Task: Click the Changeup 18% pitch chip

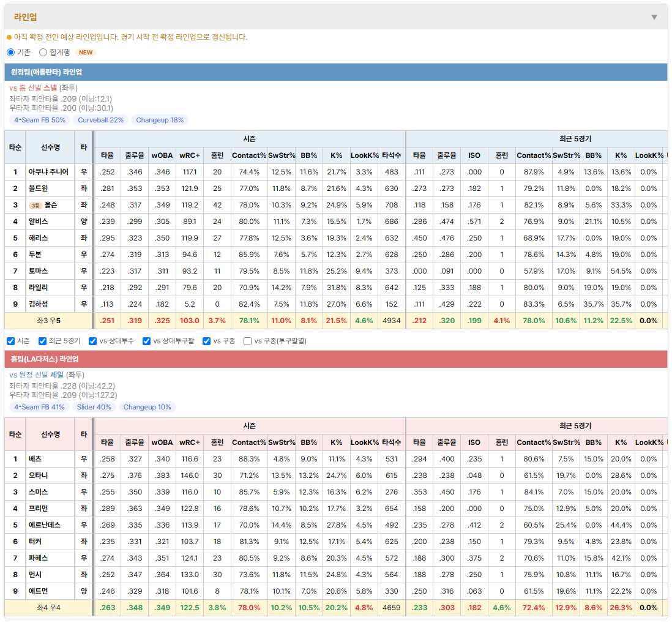Action: tap(160, 120)
